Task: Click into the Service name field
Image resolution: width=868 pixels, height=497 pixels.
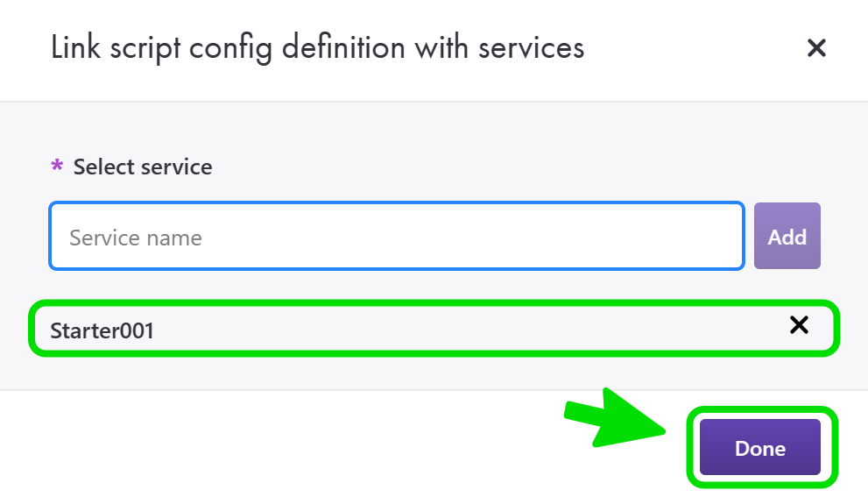Action: (x=396, y=237)
